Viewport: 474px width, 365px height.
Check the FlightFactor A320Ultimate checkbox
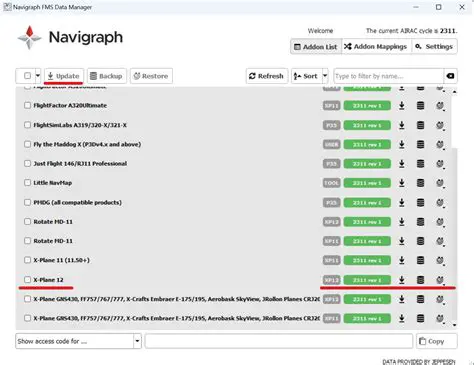pos(27,105)
